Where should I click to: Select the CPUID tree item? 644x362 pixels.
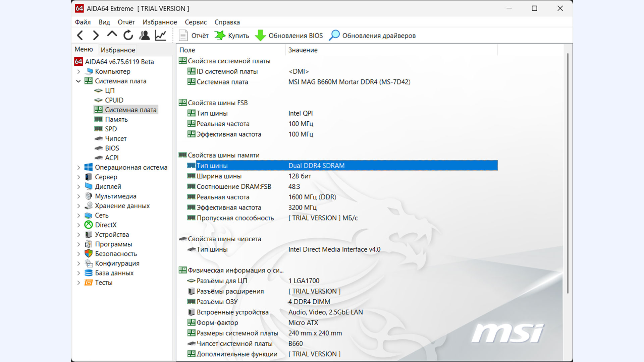(114, 100)
